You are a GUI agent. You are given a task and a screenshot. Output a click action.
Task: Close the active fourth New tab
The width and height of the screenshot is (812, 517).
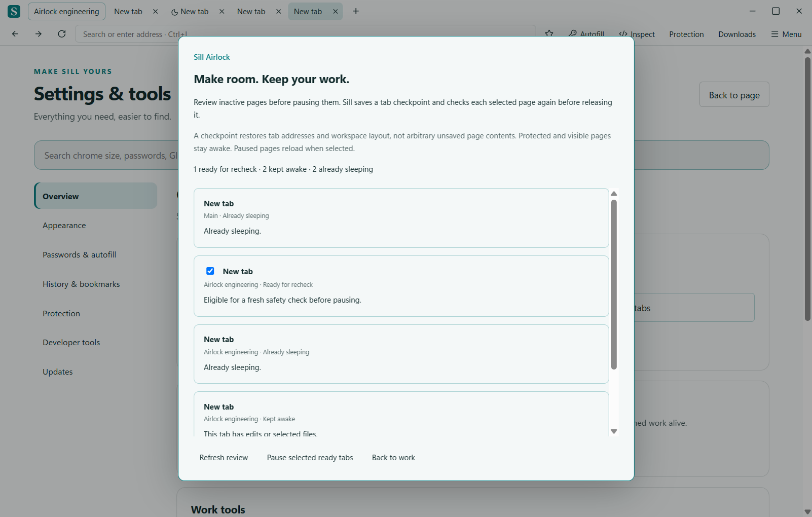(x=336, y=11)
